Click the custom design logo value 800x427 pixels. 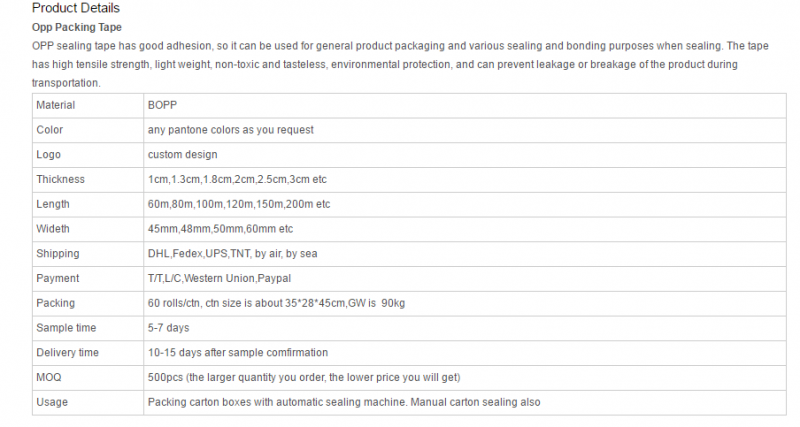point(183,155)
